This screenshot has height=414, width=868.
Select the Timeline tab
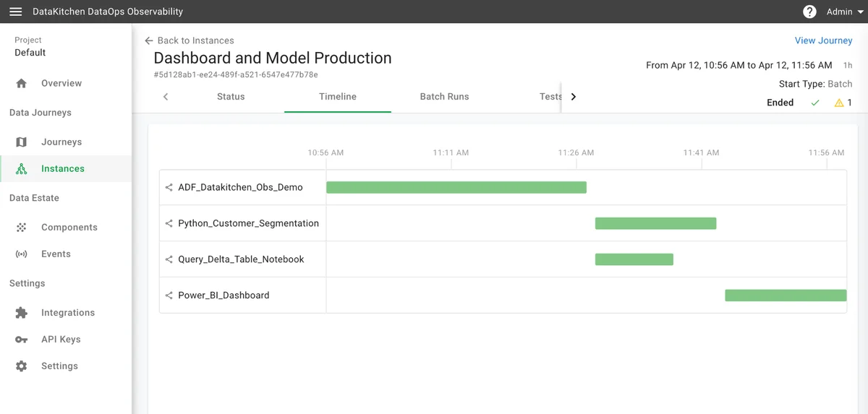pyautogui.click(x=338, y=97)
